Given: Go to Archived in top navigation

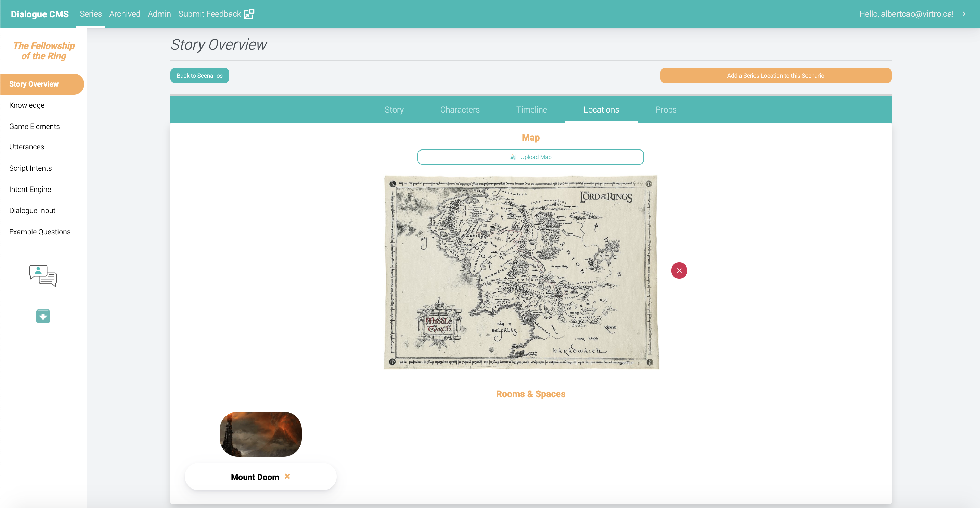Looking at the screenshot, I should tap(125, 14).
